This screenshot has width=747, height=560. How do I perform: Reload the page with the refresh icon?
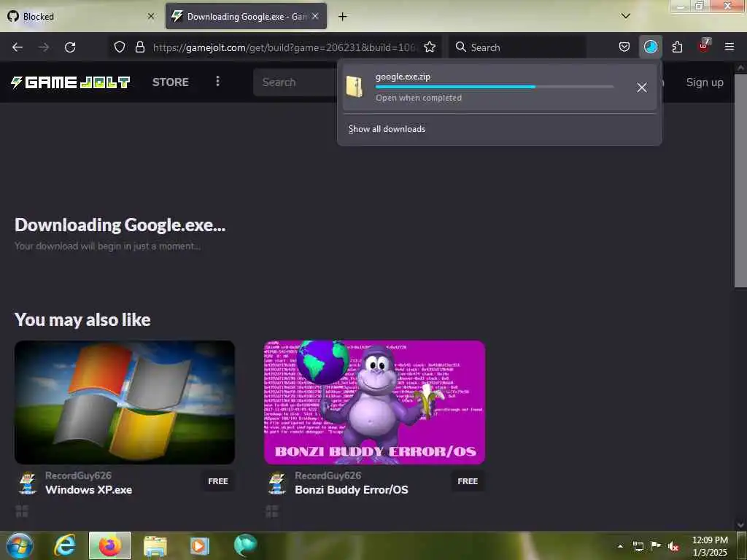[x=70, y=47]
